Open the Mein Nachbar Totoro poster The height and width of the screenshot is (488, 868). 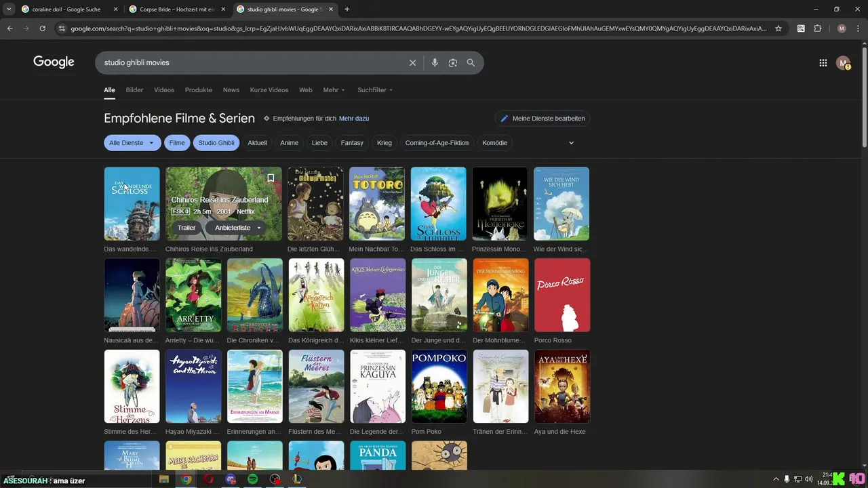(377, 204)
